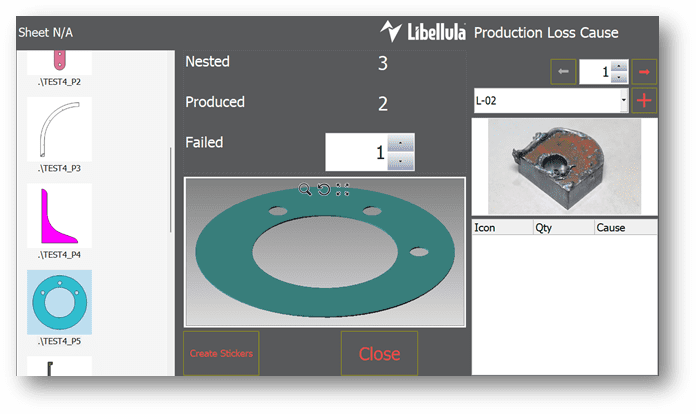696x414 pixels.
Task: Click the Cause column header
Action: [624, 227]
